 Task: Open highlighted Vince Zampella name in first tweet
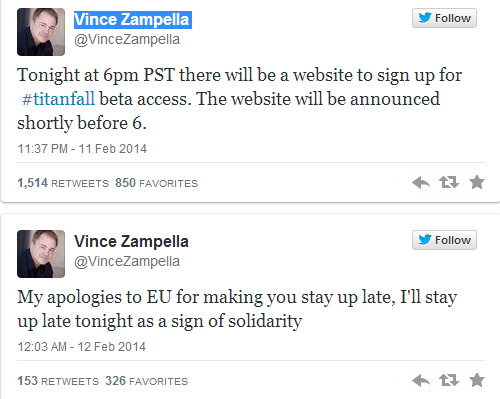pos(132,19)
